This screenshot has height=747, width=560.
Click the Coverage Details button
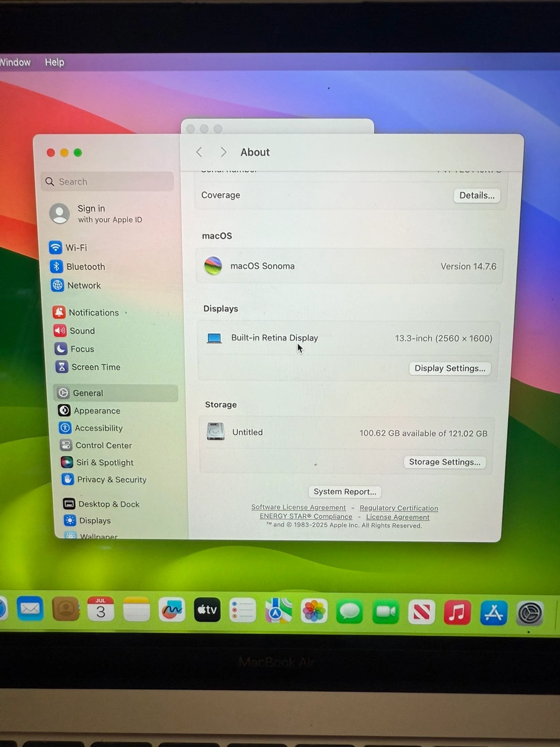477,196
